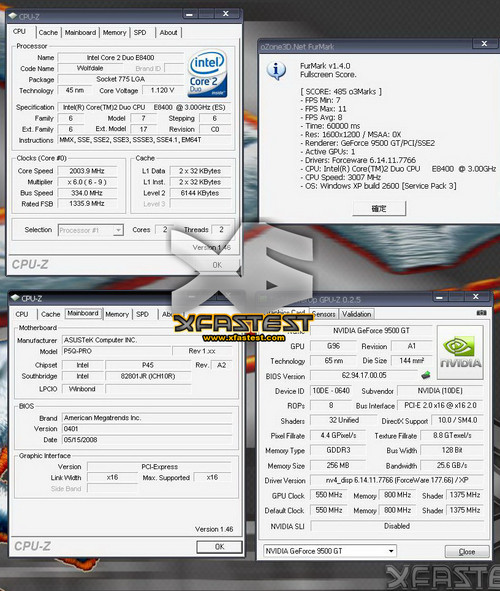The height and width of the screenshot is (591, 500).
Task: Click the Close button in GPU-Z
Action: click(467, 551)
